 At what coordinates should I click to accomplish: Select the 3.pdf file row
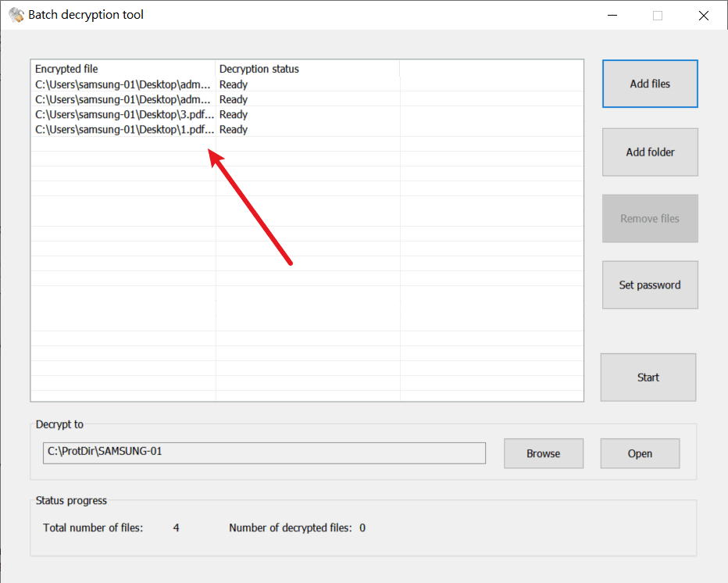tap(123, 115)
